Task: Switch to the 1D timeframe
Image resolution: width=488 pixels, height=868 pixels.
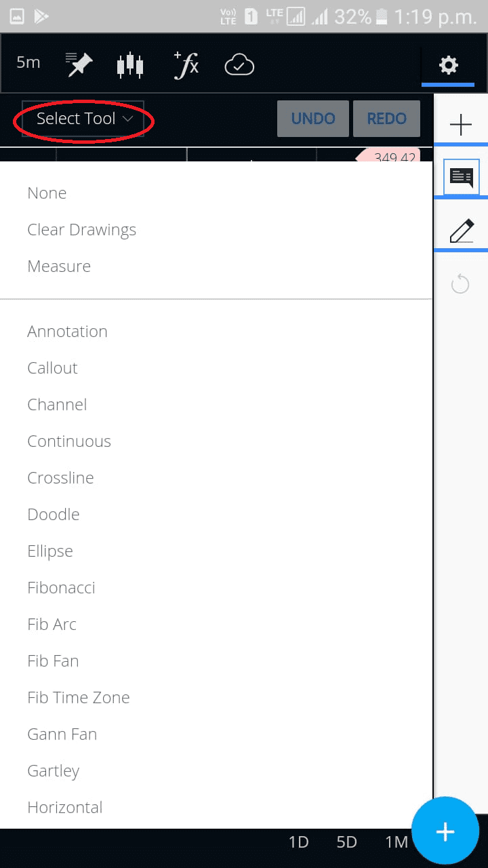Action: (298, 841)
